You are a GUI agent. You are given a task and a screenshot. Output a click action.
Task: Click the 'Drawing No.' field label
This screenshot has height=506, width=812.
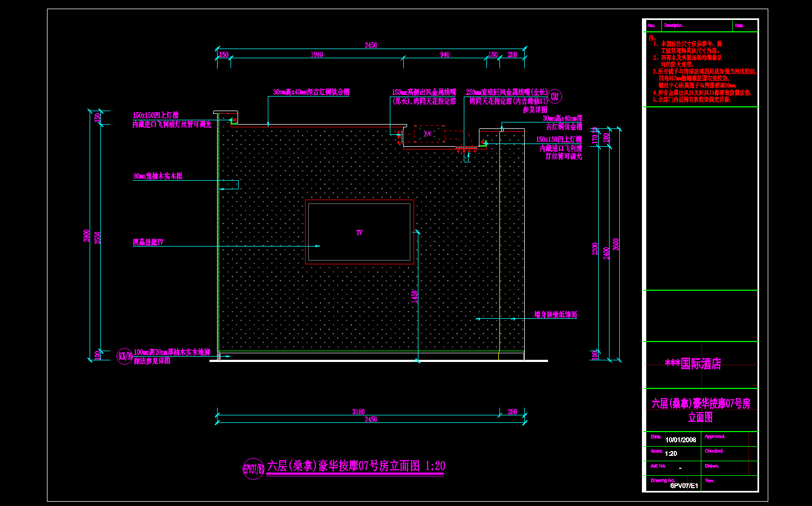point(662,480)
